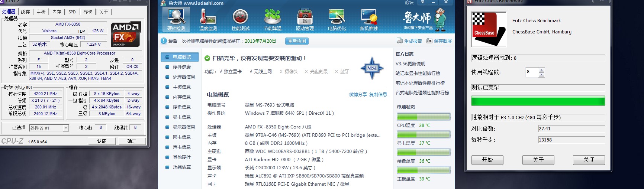644x189 pixels.
Task: Click 关于 about button in Fritz Benchmark
Action: click(538, 160)
